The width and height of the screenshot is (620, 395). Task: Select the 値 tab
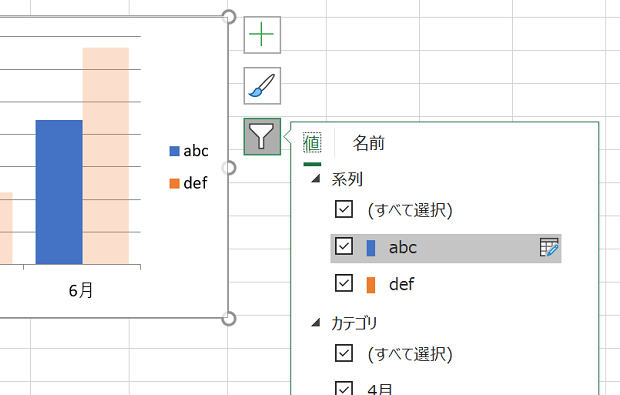(312, 143)
